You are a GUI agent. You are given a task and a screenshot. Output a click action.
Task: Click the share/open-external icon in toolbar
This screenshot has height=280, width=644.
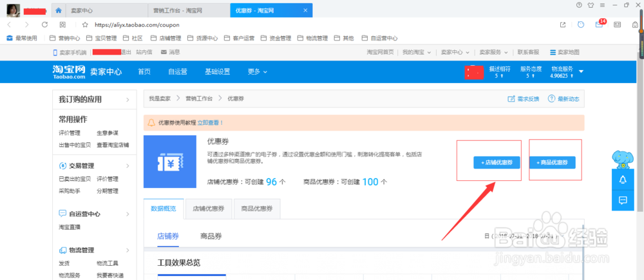[x=563, y=24]
